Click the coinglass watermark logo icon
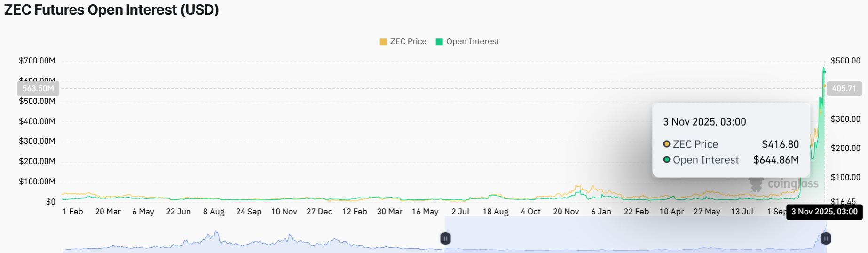868x253 pixels. [x=756, y=184]
